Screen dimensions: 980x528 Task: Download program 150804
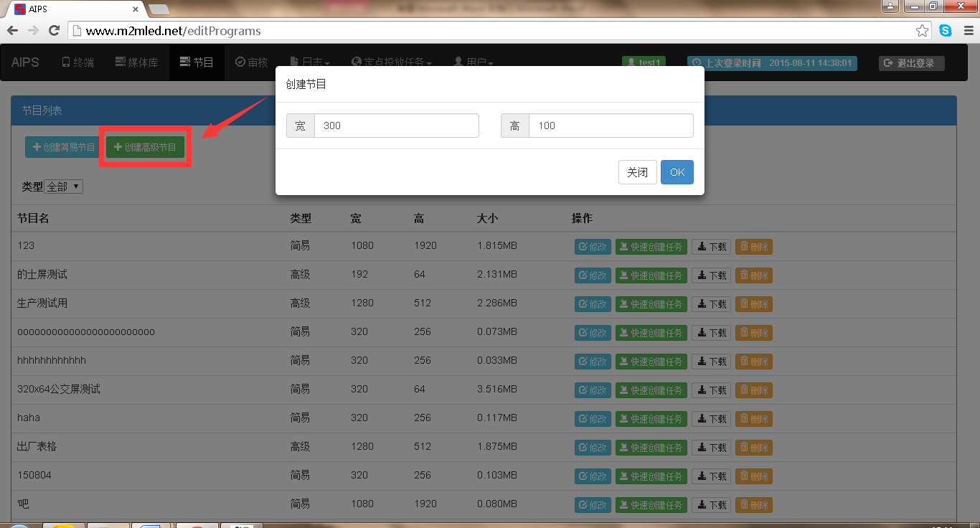click(x=711, y=476)
